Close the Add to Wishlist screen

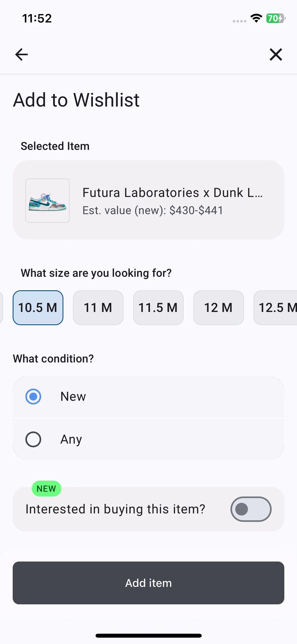coord(276,54)
